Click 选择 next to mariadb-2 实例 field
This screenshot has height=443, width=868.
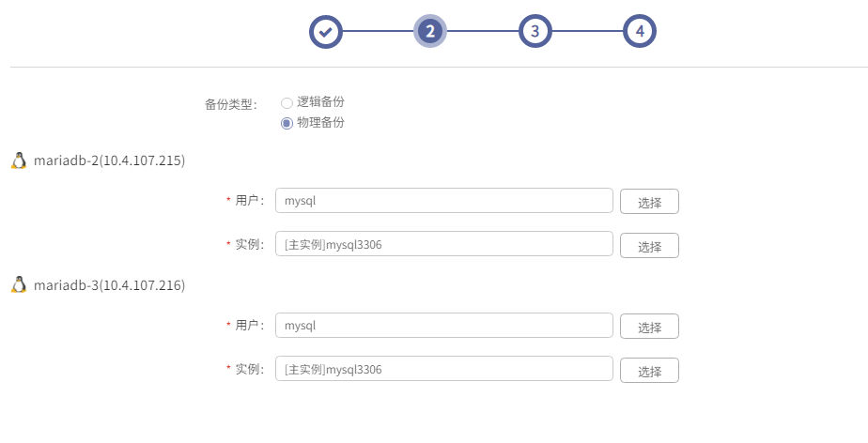[x=649, y=246]
